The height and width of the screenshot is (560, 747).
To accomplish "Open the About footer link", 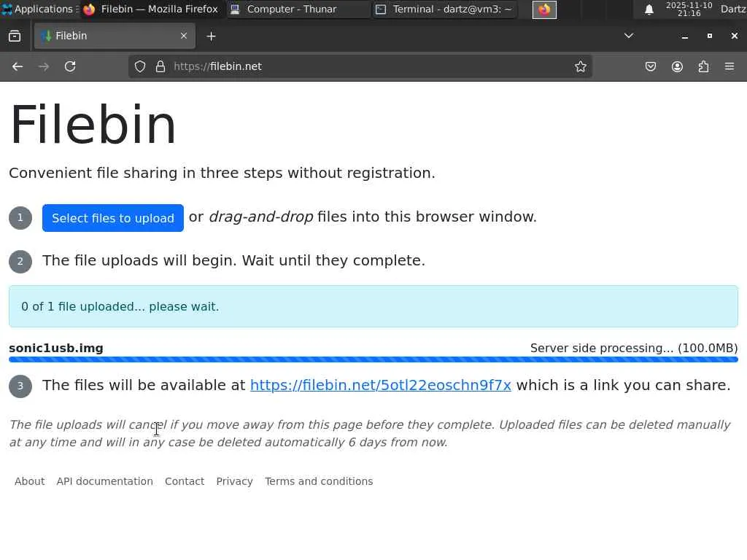I will [29, 481].
